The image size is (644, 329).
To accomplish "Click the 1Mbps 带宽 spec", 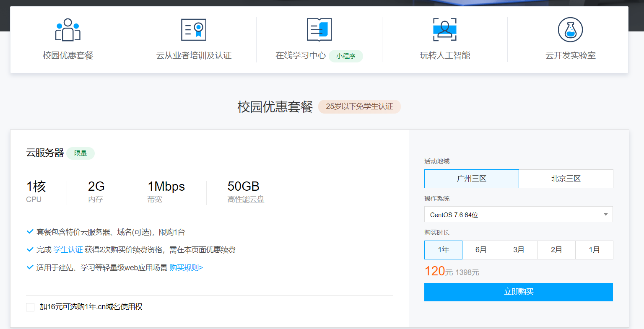I will [x=166, y=192].
